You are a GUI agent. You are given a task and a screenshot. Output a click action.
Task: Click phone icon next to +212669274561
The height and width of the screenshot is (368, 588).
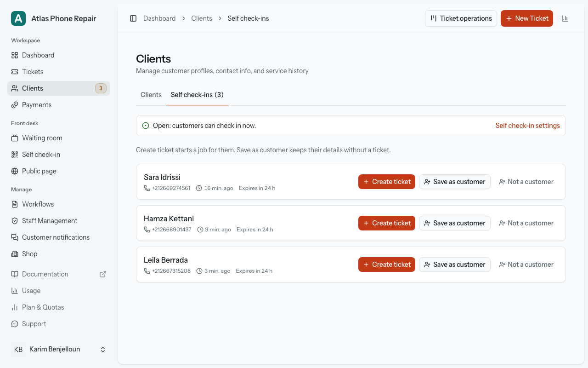coord(147,188)
